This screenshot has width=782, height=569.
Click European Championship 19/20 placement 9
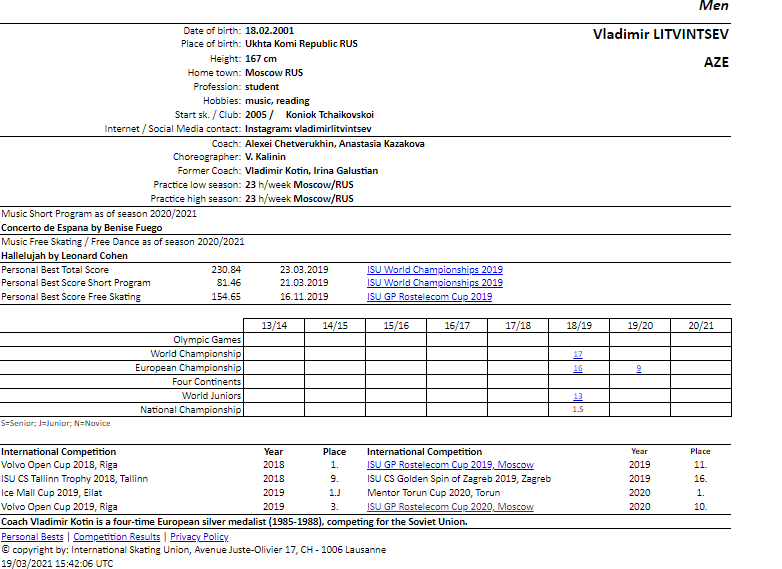point(639,368)
